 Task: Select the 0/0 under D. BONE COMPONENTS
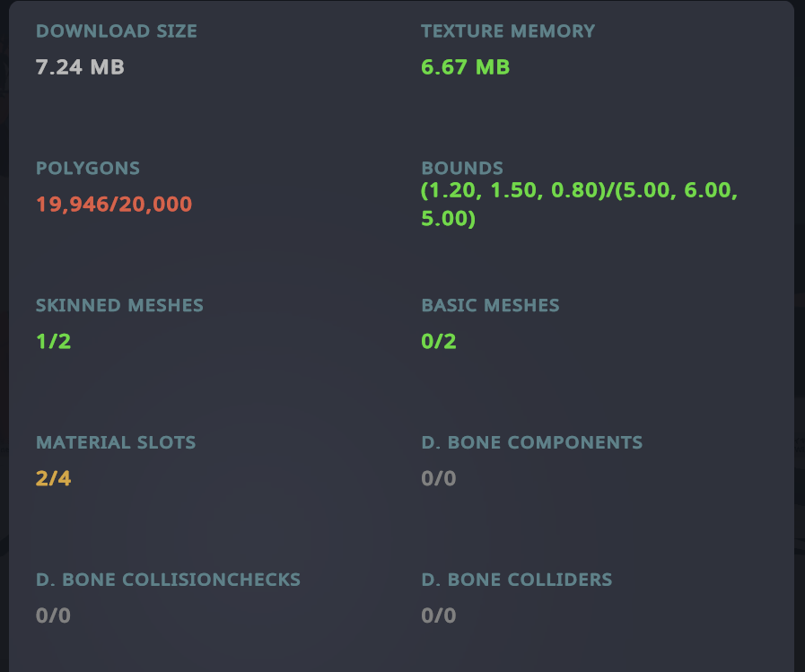438,479
